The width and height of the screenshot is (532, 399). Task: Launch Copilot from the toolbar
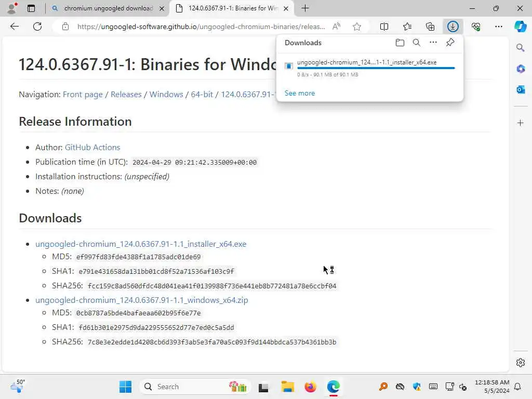(520, 26)
